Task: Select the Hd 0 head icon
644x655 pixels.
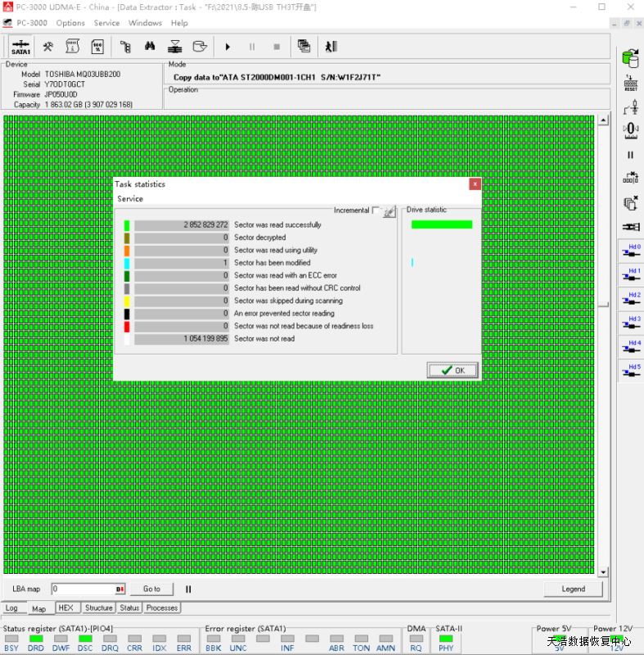Action: [x=630, y=251]
